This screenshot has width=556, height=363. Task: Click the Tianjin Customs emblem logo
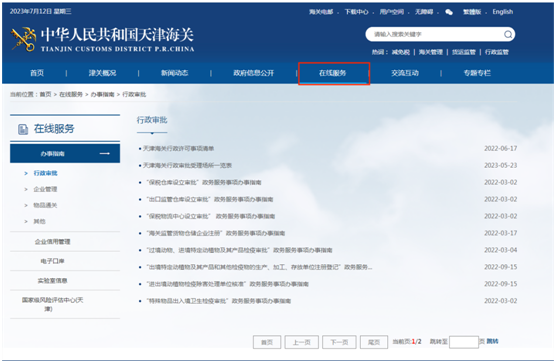[x=23, y=39]
